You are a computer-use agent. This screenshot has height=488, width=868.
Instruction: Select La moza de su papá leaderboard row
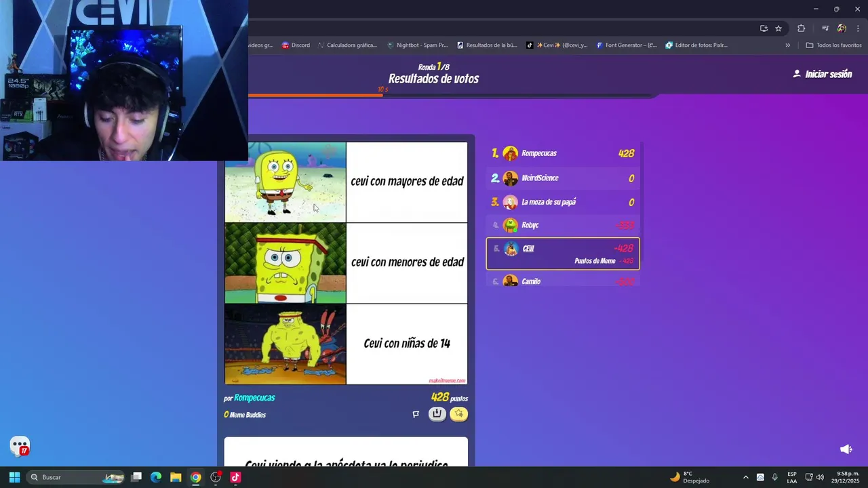(563, 202)
